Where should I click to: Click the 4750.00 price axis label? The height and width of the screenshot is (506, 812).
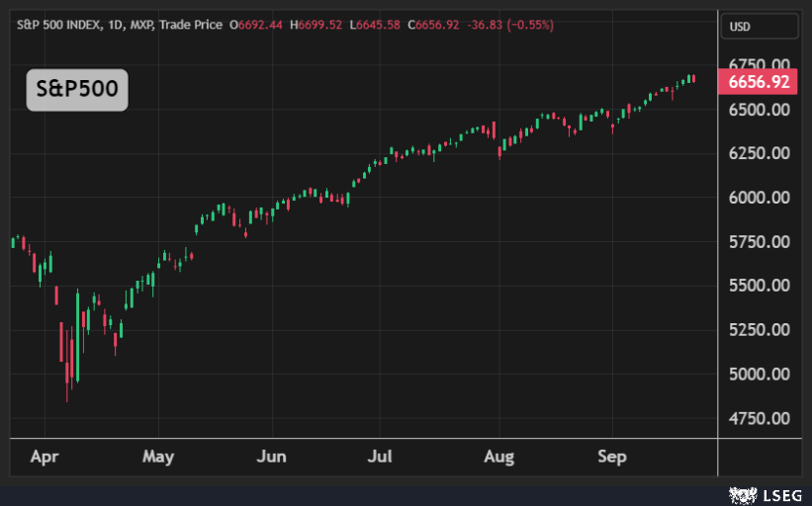[759, 419]
